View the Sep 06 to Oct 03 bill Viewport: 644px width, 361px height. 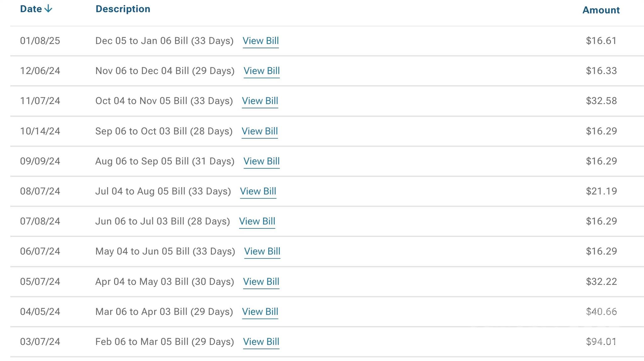click(x=259, y=131)
